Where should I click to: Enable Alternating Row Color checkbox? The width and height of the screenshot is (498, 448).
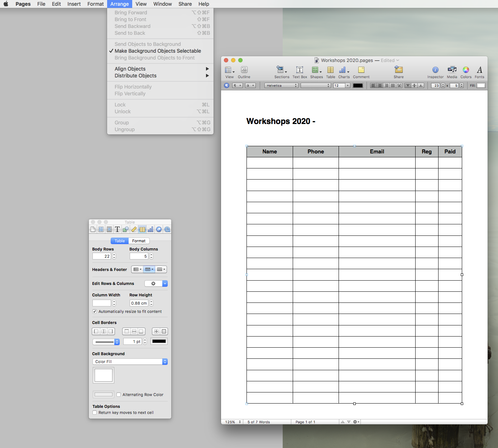(x=119, y=395)
